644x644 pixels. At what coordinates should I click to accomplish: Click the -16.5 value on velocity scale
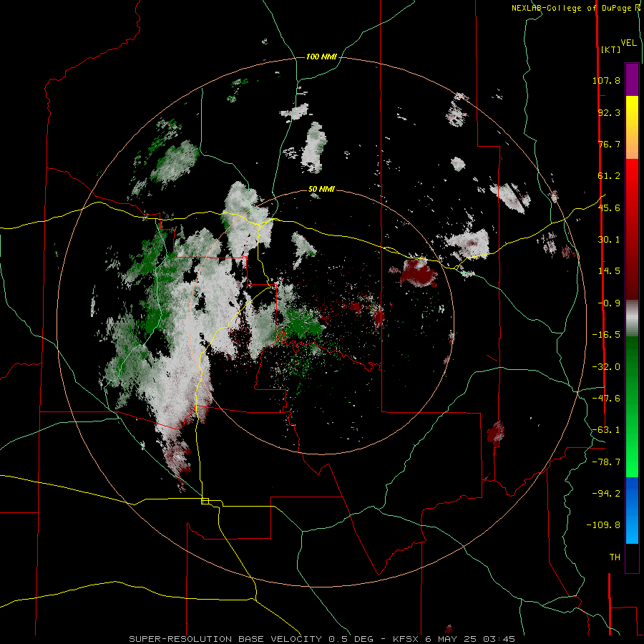606,335
